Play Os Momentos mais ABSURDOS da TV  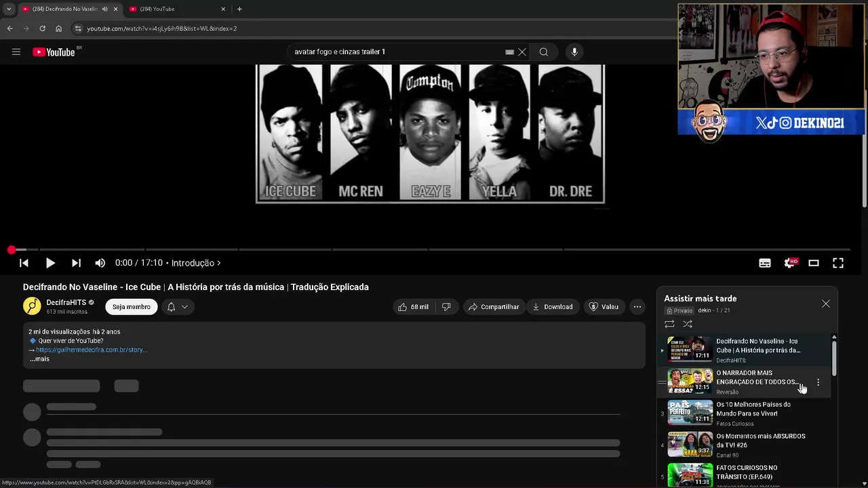tap(744, 445)
